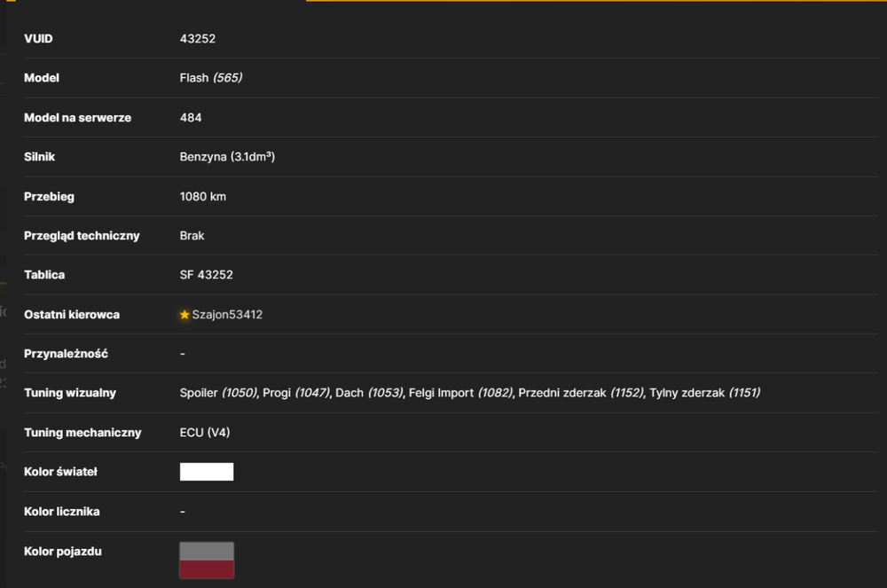887x588 pixels.
Task: Select the plate number SF 43252
Action: pyautogui.click(x=206, y=275)
